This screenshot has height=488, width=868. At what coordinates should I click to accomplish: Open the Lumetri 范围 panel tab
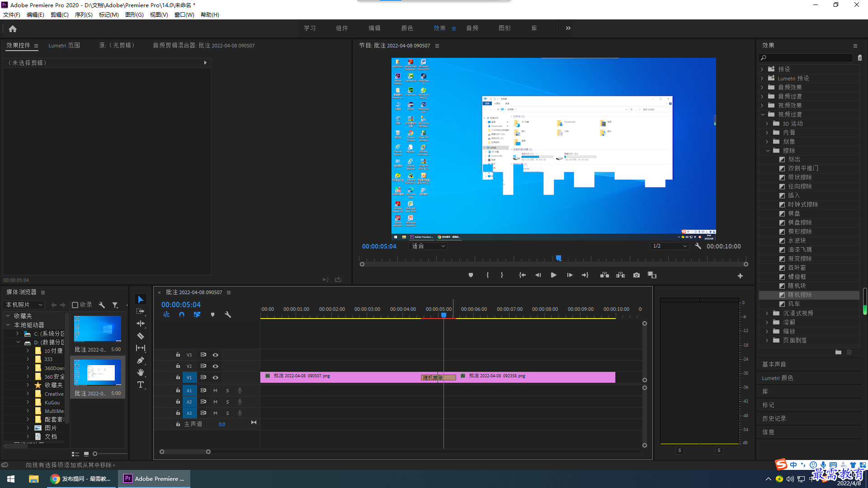click(x=64, y=46)
